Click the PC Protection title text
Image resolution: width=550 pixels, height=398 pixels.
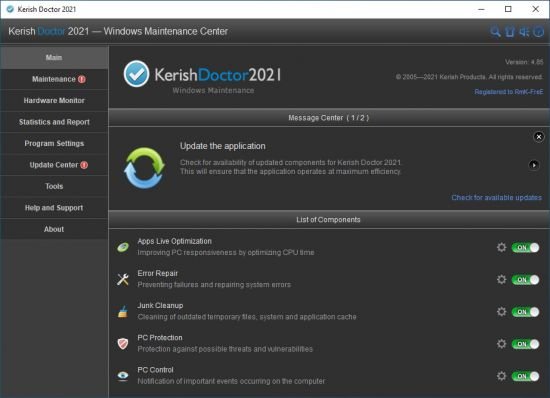(x=160, y=338)
